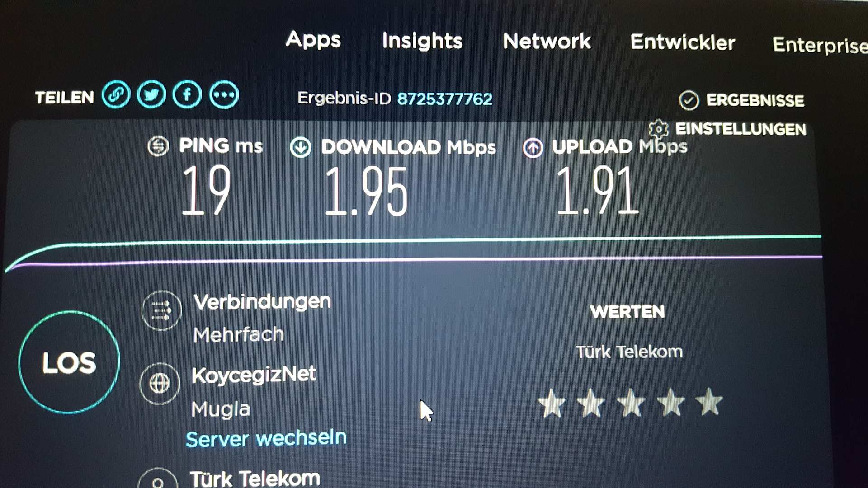Click the Verbindungen connections icon
Viewport: 868px width, 488px height.
click(x=161, y=310)
